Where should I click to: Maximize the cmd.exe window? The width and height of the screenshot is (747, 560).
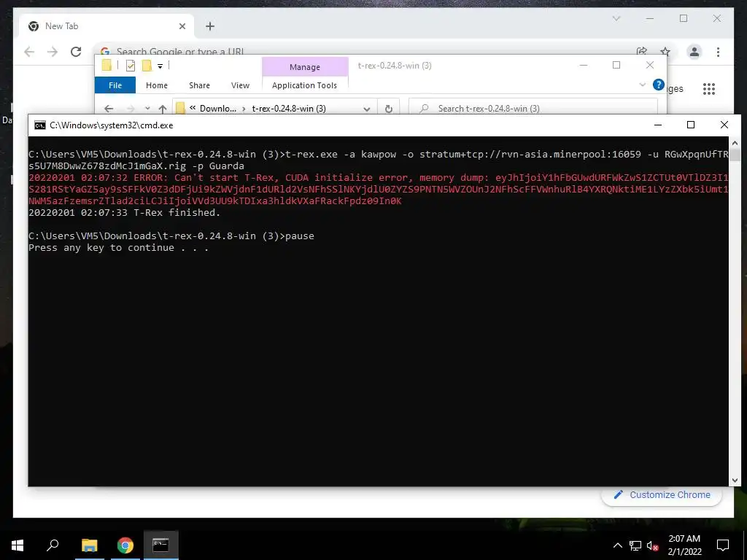(x=691, y=125)
